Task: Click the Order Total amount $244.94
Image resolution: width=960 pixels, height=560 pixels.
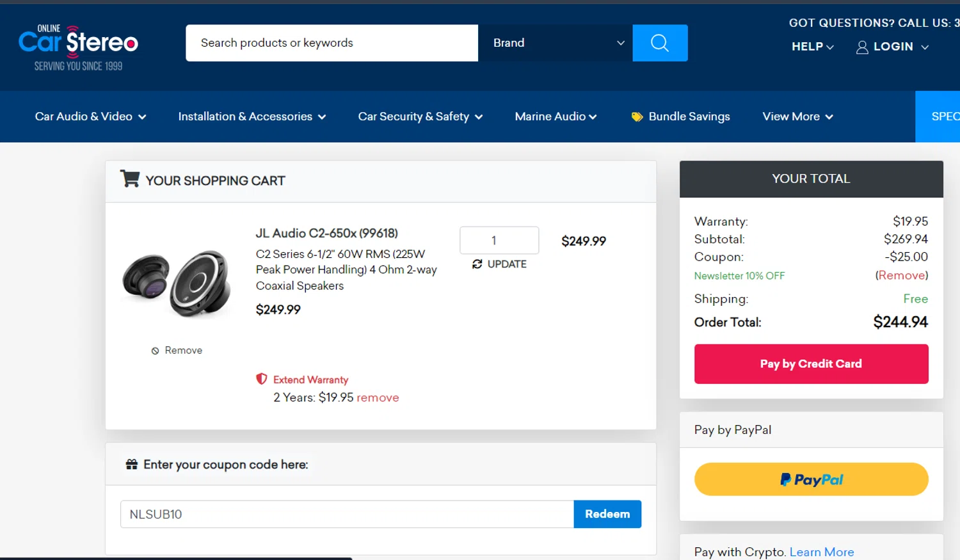Action: [900, 322]
